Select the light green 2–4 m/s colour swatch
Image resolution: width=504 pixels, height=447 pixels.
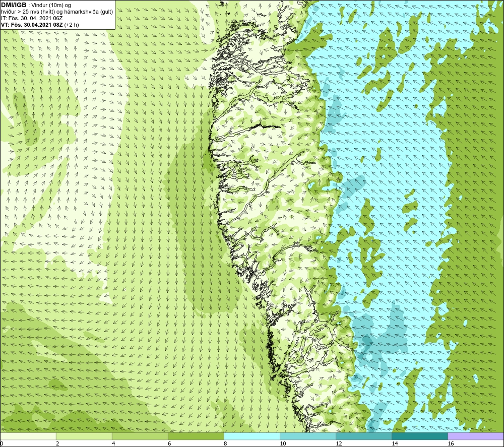click(84, 436)
